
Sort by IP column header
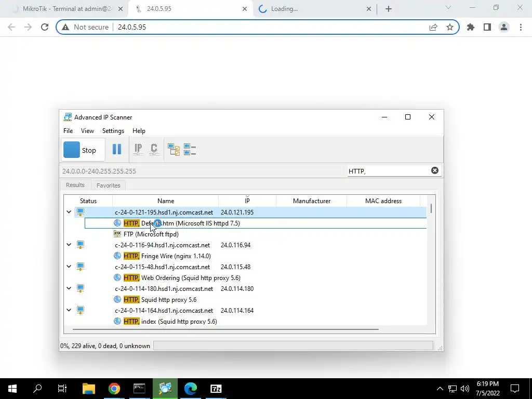[247, 201]
